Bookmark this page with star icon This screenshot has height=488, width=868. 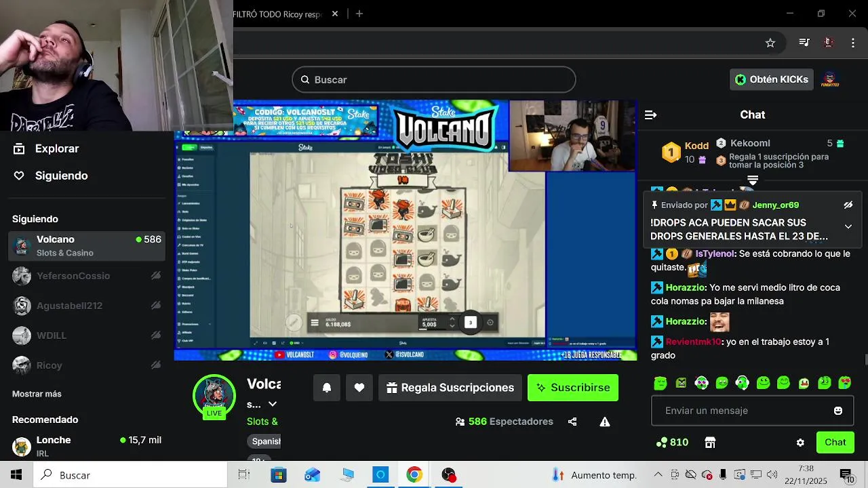(770, 43)
